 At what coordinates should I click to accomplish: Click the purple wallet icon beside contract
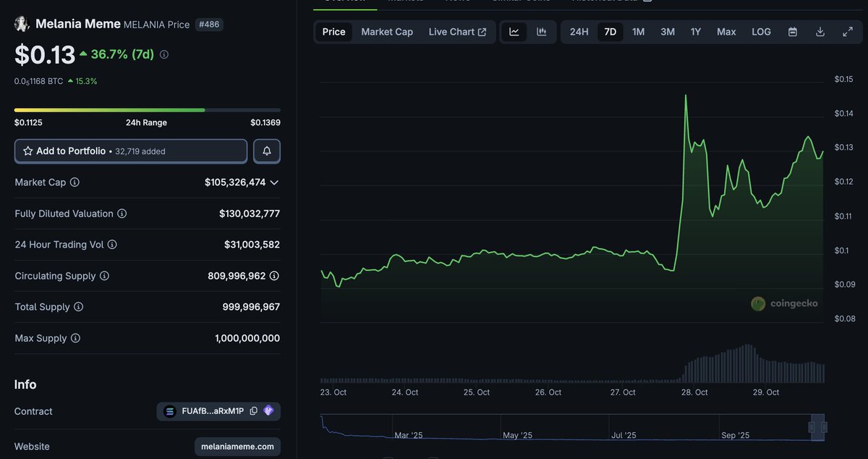pos(268,411)
